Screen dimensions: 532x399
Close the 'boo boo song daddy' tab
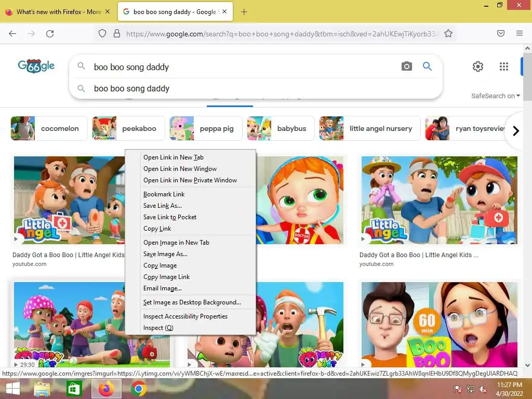pos(224,11)
